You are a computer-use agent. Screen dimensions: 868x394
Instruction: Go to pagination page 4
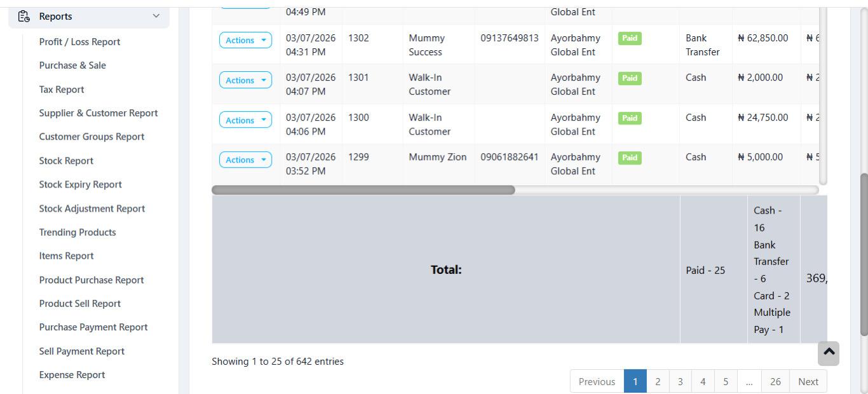pyautogui.click(x=703, y=381)
